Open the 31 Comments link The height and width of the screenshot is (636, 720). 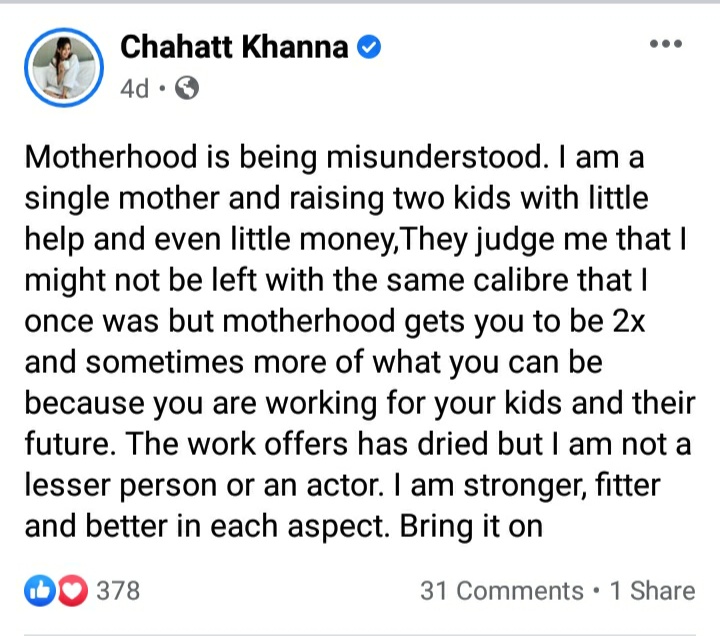[501, 591]
